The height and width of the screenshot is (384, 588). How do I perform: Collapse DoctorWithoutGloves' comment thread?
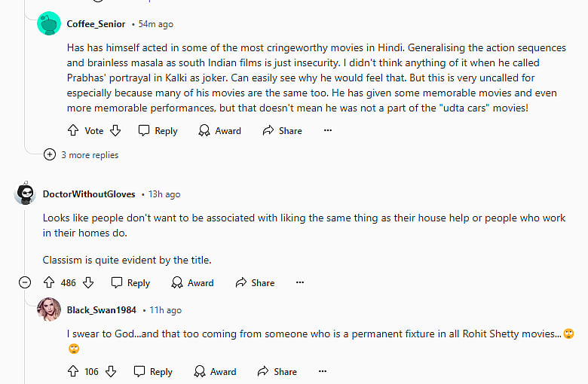[25, 282]
